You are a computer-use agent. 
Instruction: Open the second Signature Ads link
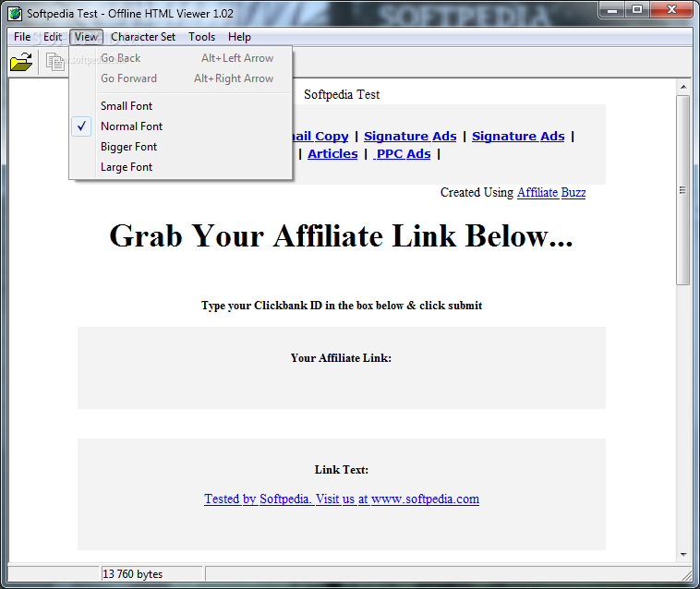[x=518, y=136]
